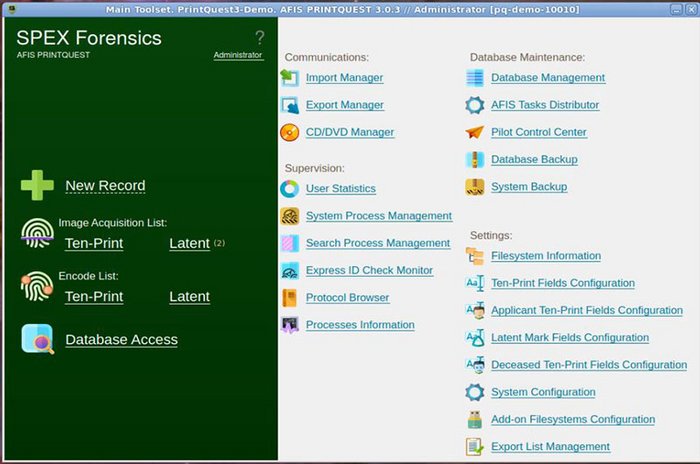Open Latent under Image Acquisition List
700x464 pixels.
pos(189,243)
